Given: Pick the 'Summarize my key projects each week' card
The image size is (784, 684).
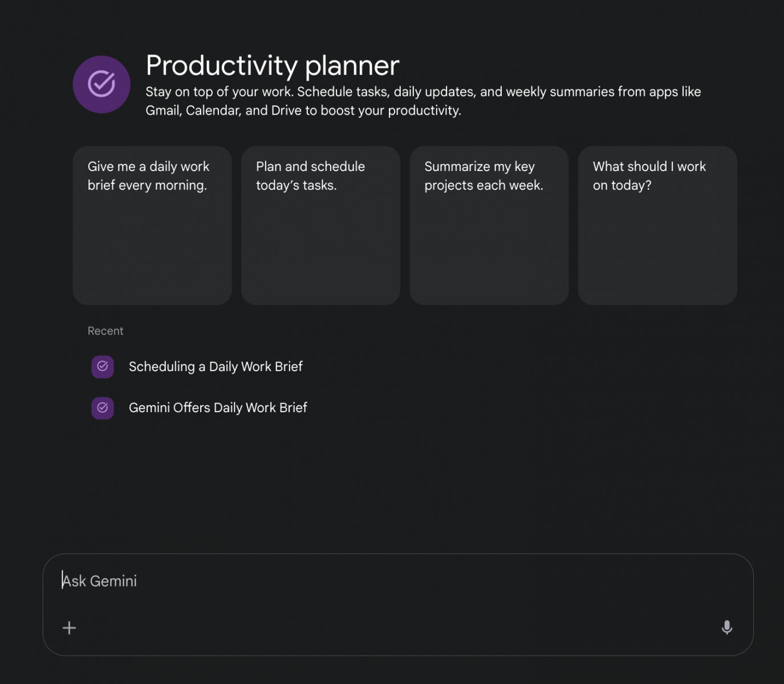Looking at the screenshot, I should pos(489,225).
